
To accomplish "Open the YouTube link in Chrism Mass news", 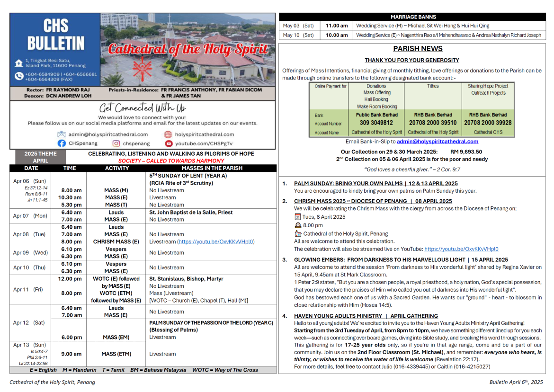I will (461, 249).
